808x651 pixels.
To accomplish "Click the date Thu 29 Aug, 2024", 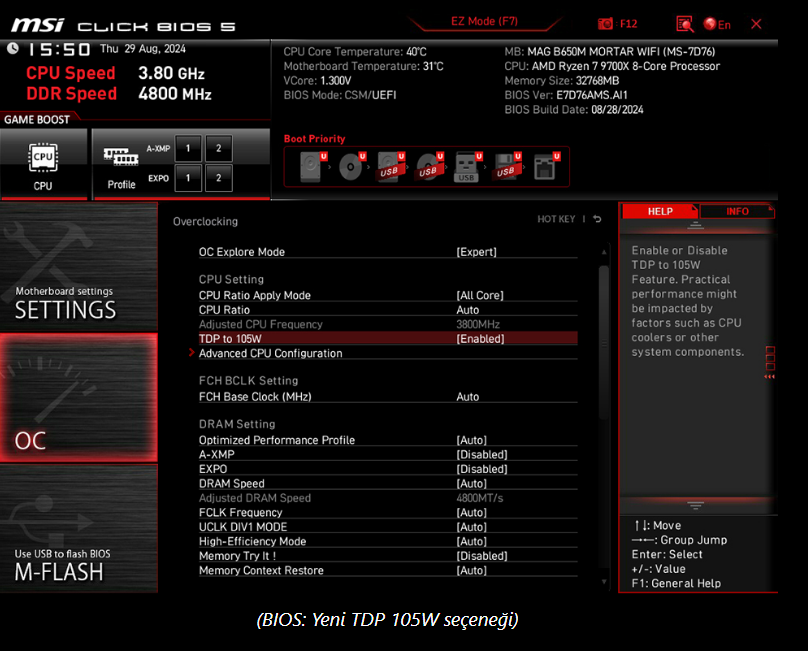I will [x=143, y=48].
